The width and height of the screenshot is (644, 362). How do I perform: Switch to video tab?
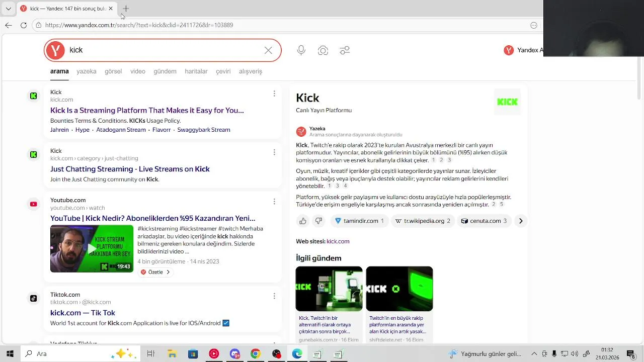[138, 71]
